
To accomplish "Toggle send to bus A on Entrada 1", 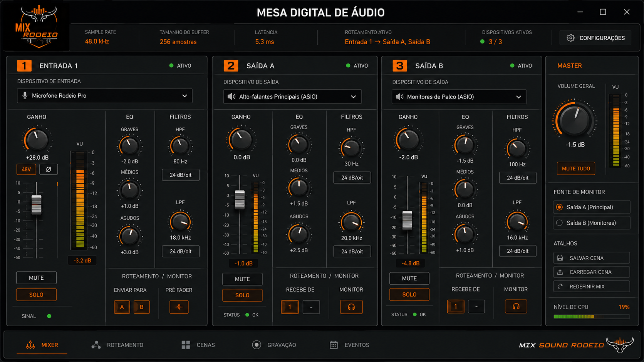I will [122, 307].
